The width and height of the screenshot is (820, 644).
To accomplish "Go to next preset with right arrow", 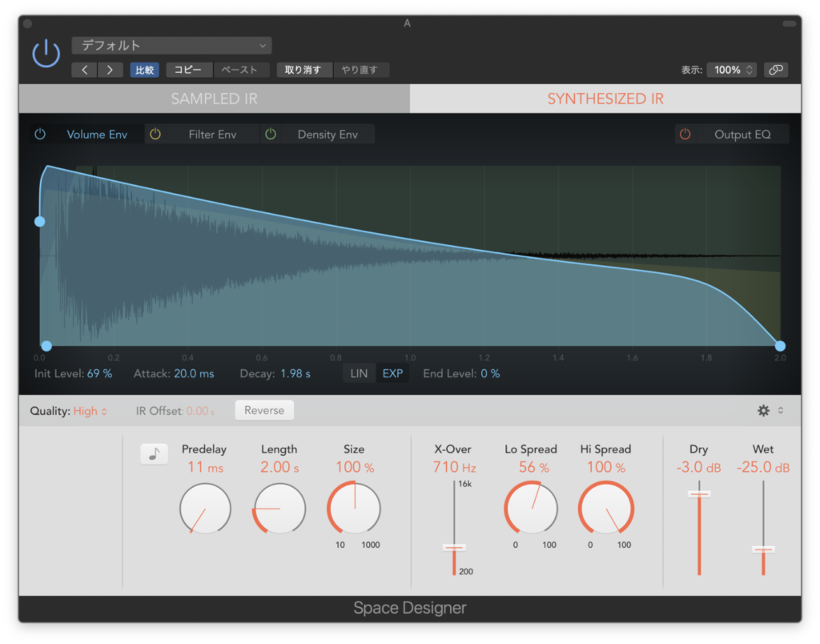I will [x=110, y=70].
